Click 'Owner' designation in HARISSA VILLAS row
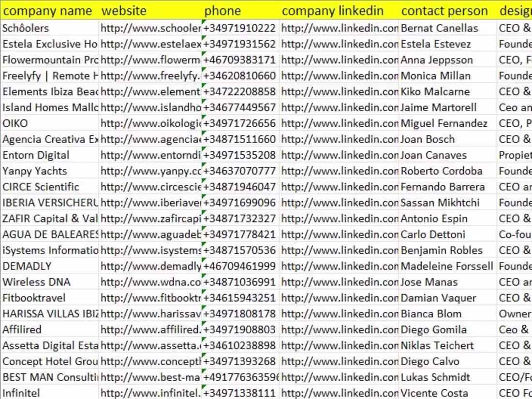The width and height of the screenshot is (532, 399). pyautogui.click(x=515, y=313)
